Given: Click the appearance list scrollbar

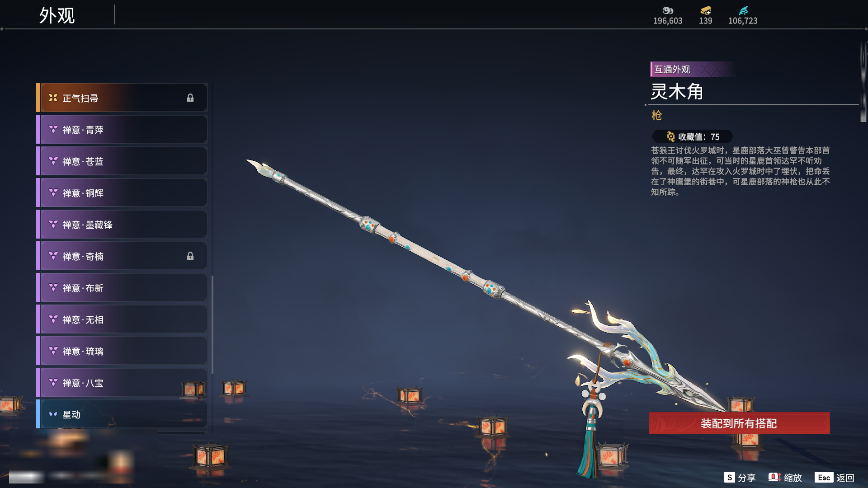Looking at the screenshot, I should 212,324.
